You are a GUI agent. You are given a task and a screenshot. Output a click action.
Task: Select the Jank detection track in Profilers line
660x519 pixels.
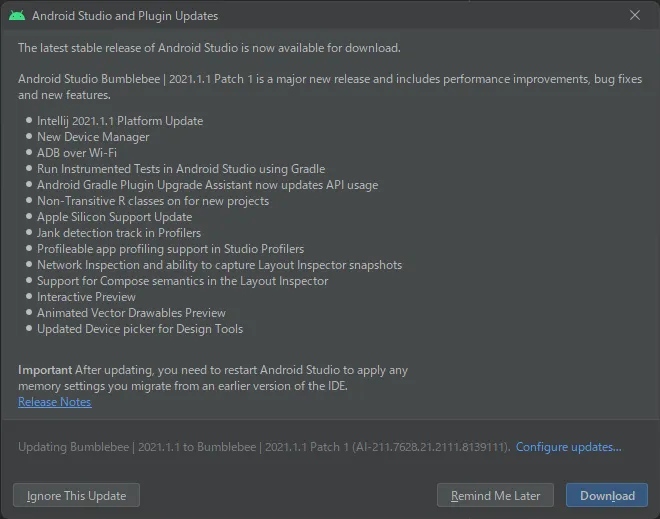119,233
